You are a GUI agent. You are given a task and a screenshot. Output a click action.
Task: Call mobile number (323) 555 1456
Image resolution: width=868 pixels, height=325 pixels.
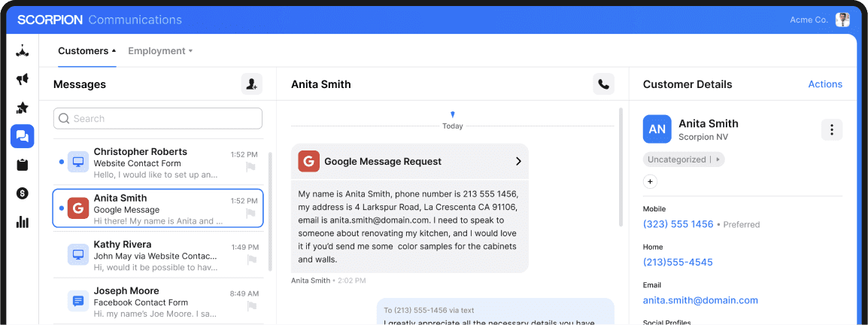tap(678, 224)
